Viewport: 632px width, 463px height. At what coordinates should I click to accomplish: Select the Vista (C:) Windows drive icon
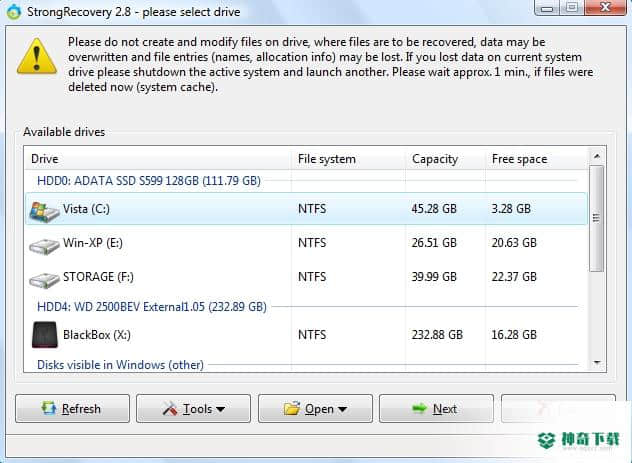coord(44,212)
